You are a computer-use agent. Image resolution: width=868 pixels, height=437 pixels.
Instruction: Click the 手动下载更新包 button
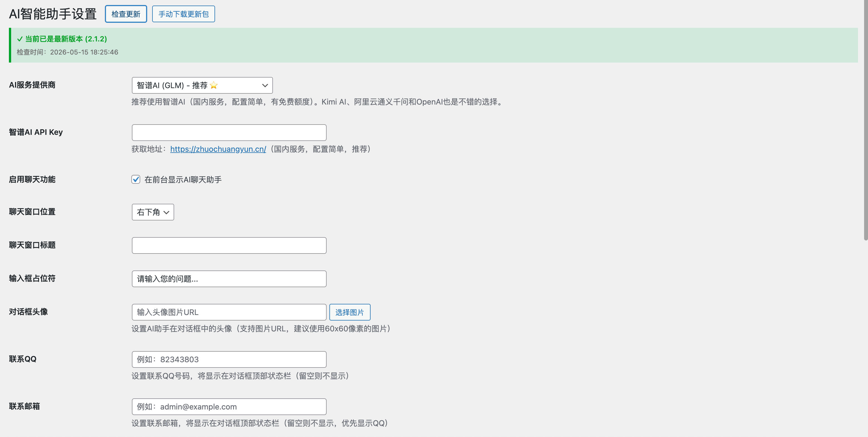pos(183,14)
